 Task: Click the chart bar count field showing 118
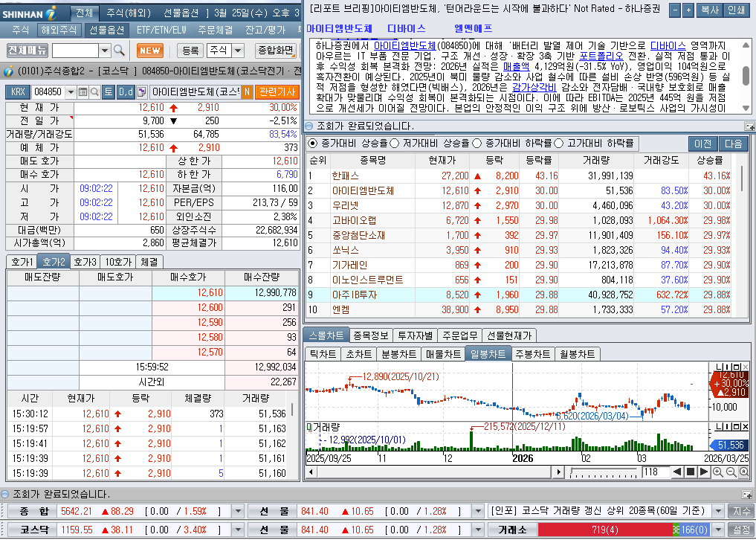[655, 472]
